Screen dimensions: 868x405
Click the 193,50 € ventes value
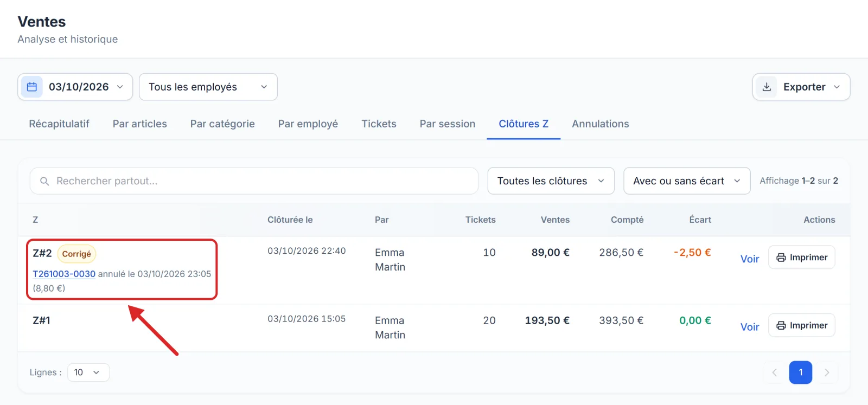[x=547, y=320]
